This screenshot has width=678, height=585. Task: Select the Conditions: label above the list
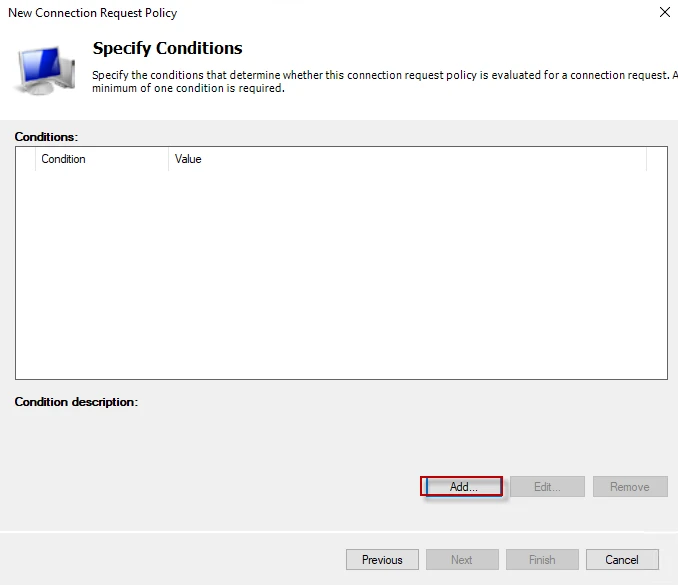point(46,136)
